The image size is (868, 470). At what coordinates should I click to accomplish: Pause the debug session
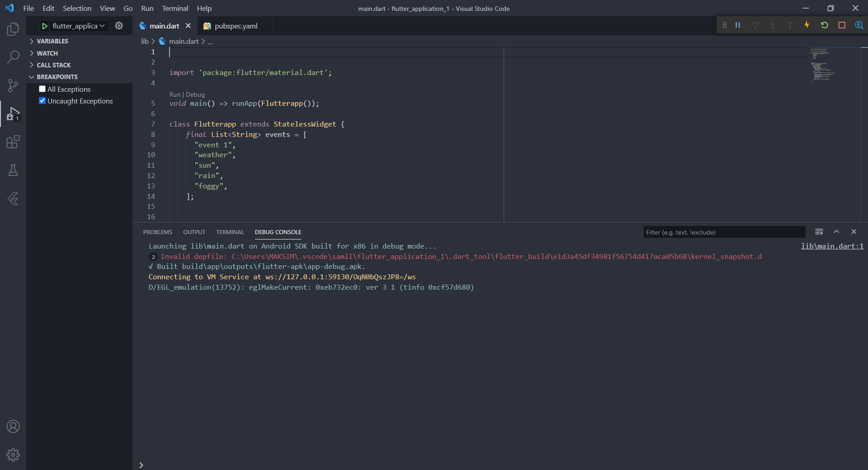pos(738,25)
